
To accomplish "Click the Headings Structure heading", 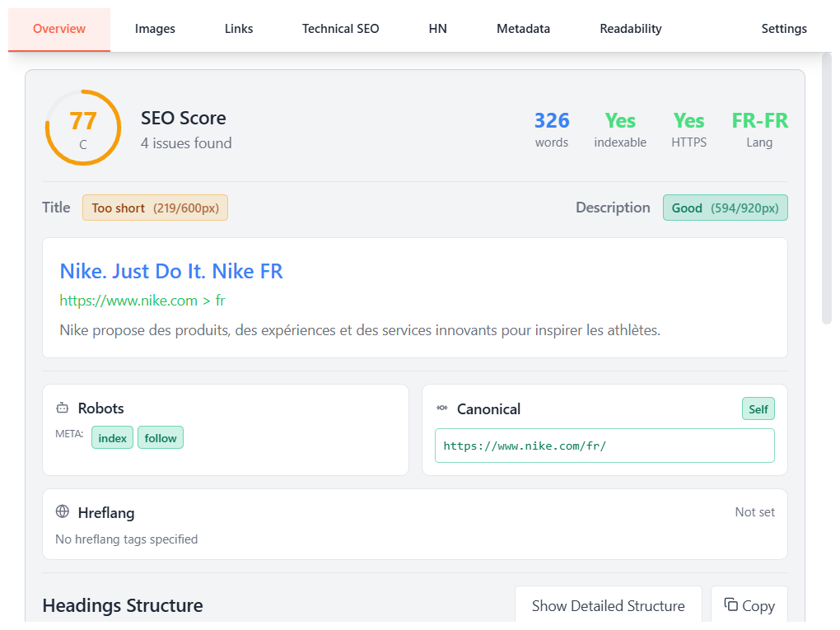I will [x=123, y=605].
